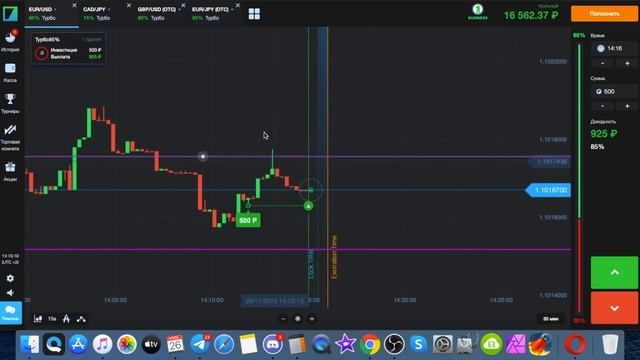Click the platform logo at top-left
640x360 pixels.
10,13
